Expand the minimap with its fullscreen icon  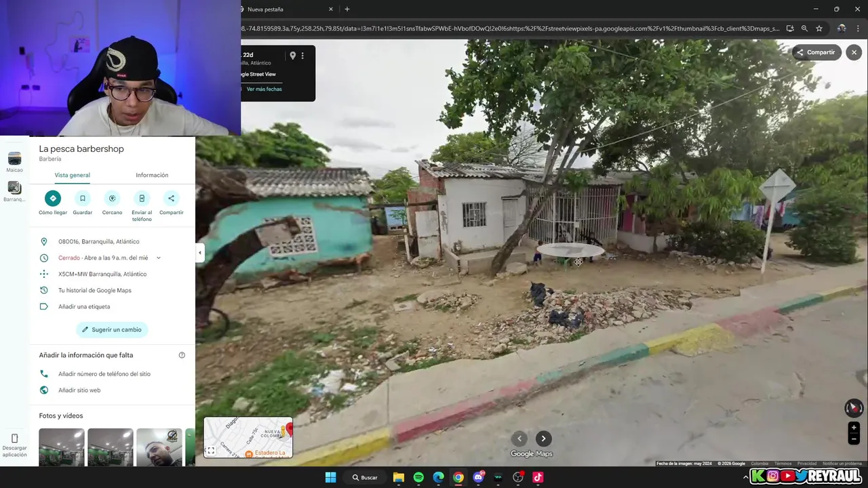click(211, 451)
